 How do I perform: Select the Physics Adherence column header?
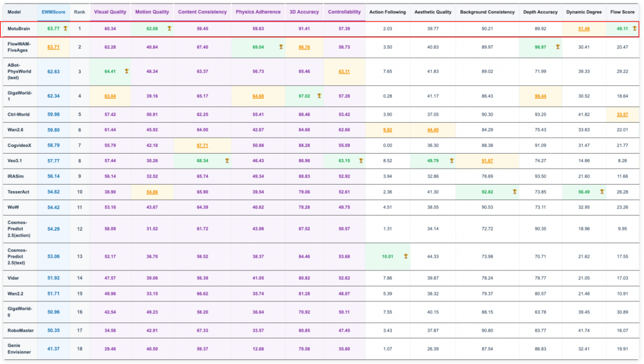click(258, 12)
